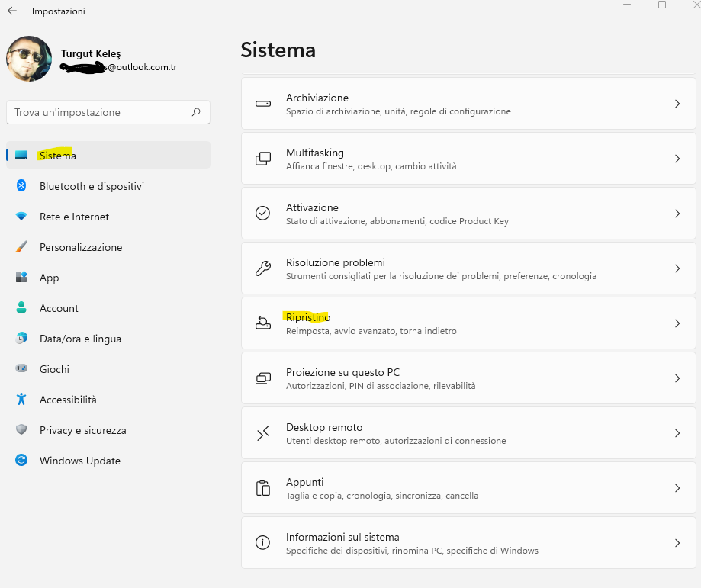Open the Giochi sidebar category

click(x=54, y=369)
